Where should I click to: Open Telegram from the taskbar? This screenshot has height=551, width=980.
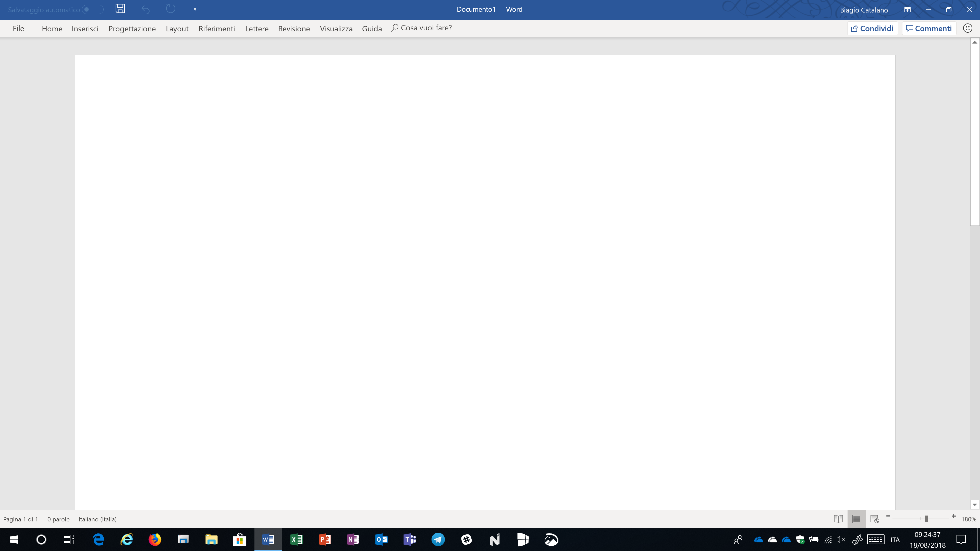click(438, 539)
